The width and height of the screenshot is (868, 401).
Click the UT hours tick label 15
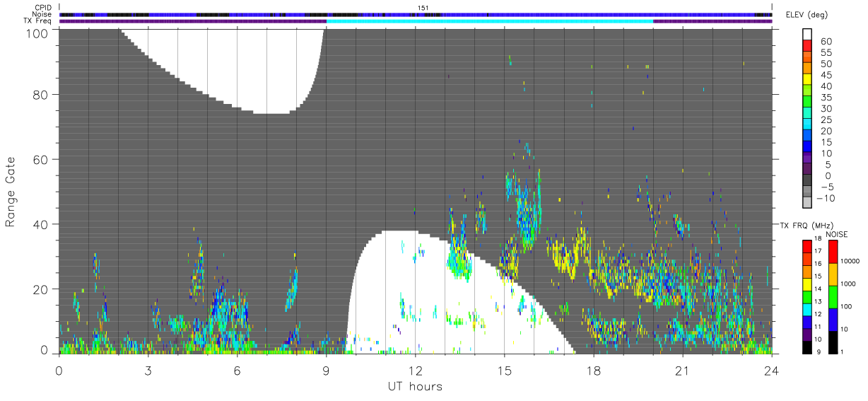(x=504, y=371)
